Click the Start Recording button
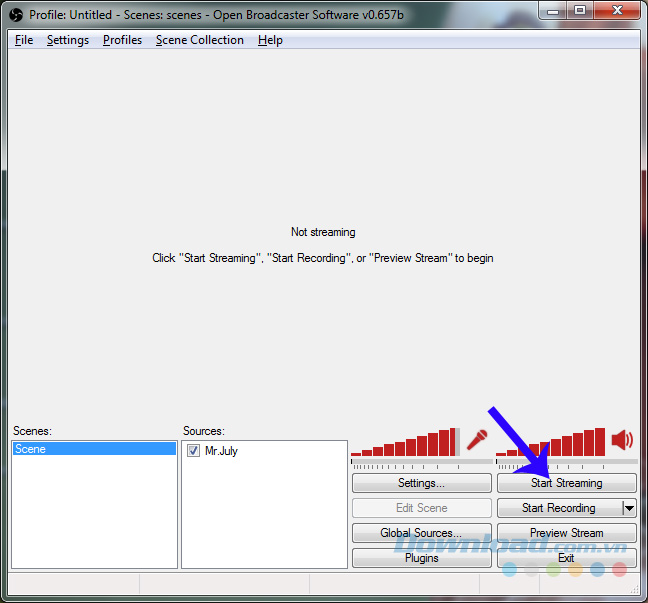Image resolution: width=648 pixels, height=603 pixels. click(x=560, y=508)
